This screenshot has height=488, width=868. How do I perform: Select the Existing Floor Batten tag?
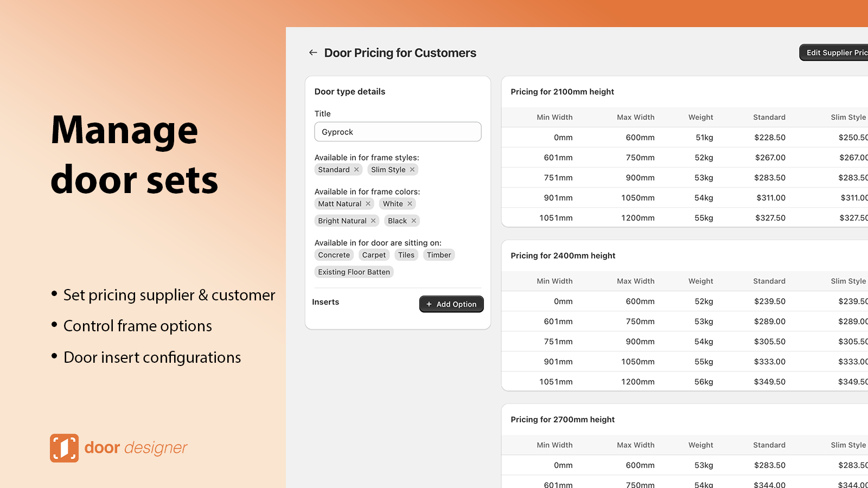(x=354, y=272)
